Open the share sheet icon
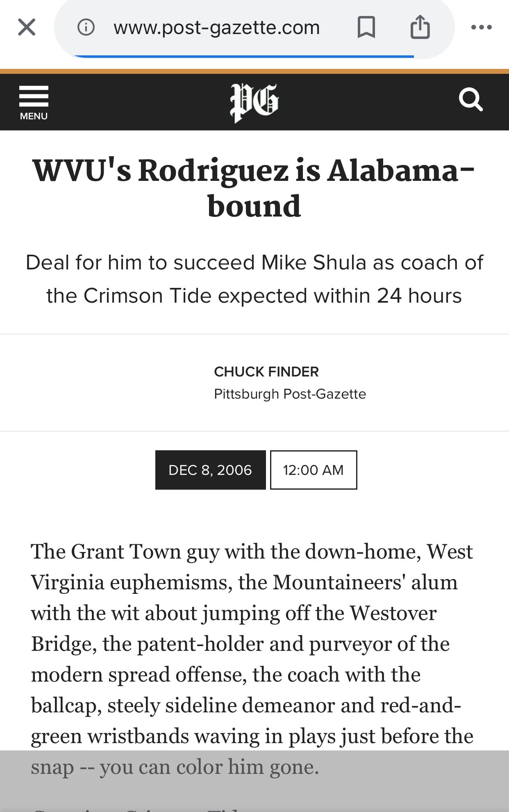The width and height of the screenshot is (509, 812). (420, 27)
